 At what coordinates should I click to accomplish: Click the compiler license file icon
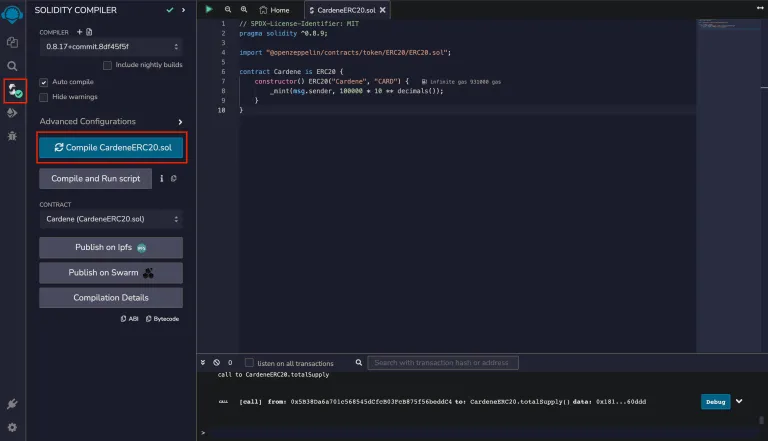pos(89,32)
